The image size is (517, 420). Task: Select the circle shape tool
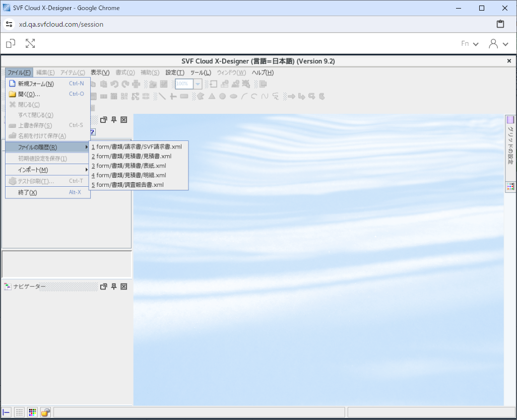223,96
